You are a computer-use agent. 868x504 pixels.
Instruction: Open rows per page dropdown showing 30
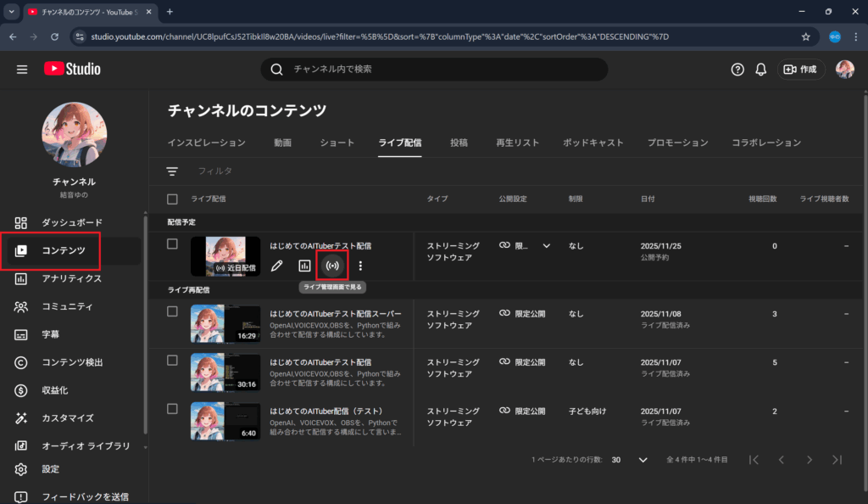(632, 459)
